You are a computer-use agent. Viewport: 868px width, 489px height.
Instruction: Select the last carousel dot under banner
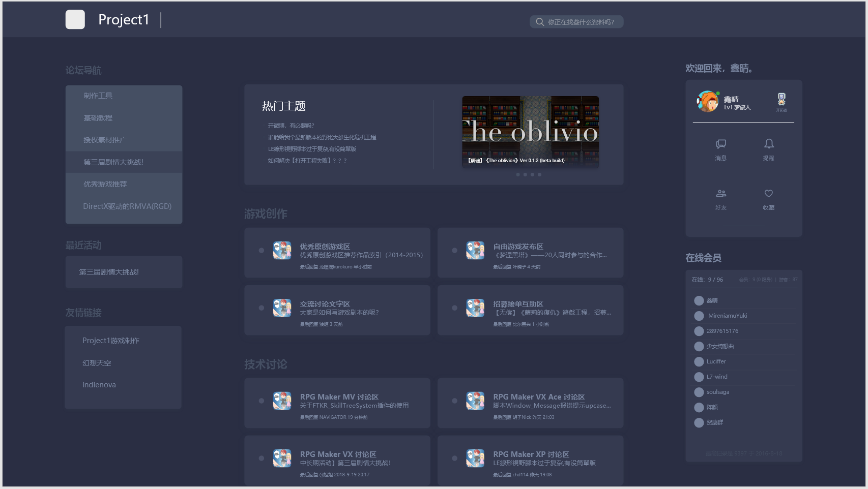539,174
